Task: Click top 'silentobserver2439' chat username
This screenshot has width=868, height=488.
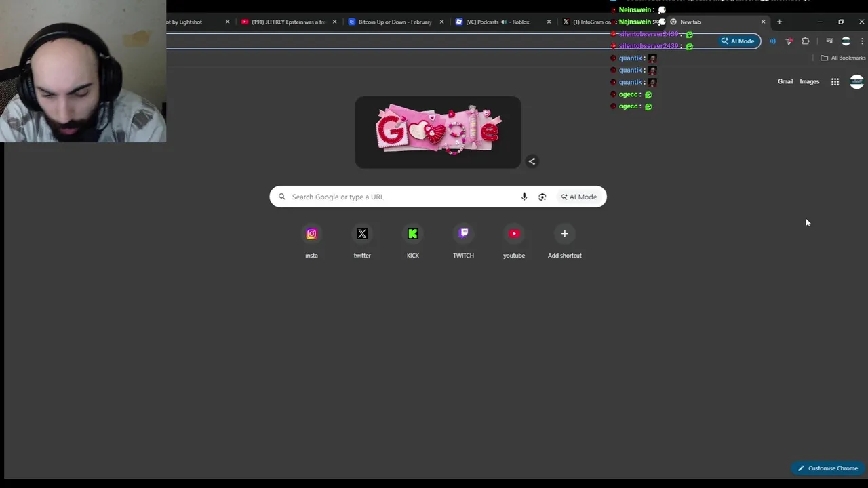Action: click(648, 34)
